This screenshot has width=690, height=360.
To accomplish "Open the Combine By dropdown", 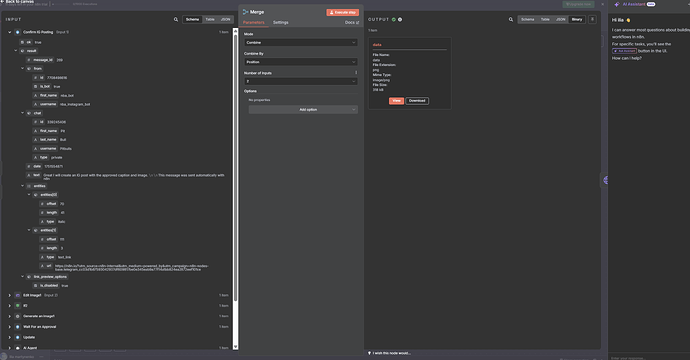I will point(301,62).
